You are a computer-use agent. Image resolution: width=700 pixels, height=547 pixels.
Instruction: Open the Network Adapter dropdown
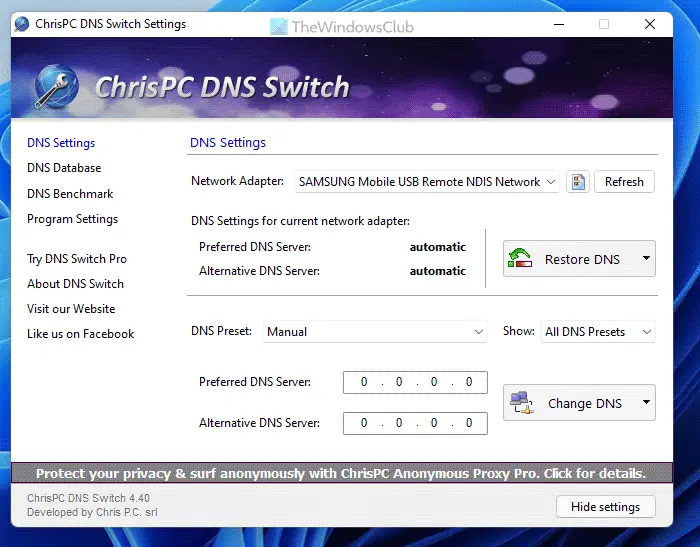coord(427,182)
